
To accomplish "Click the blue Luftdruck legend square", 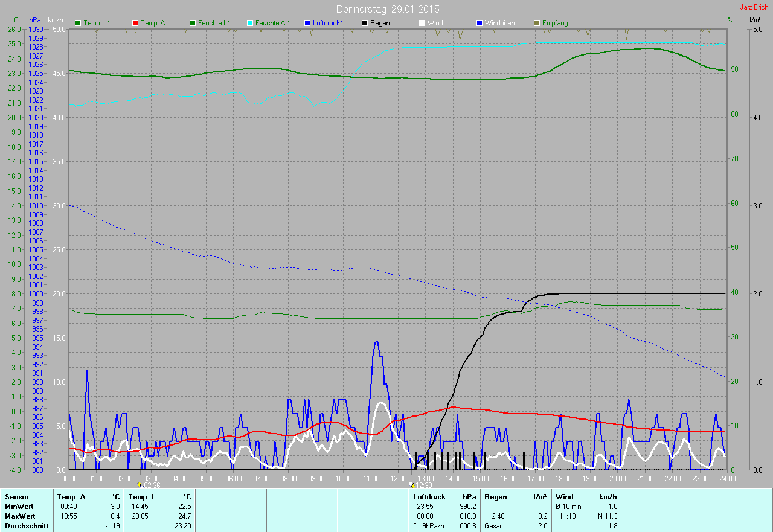I will (x=307, y=23).
